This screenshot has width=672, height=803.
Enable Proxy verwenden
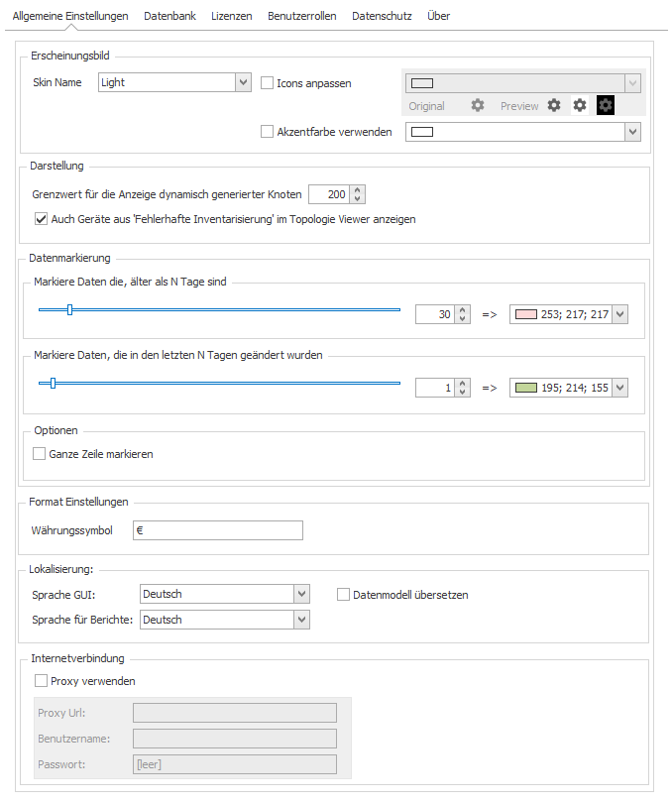click(x=41, y=681)
